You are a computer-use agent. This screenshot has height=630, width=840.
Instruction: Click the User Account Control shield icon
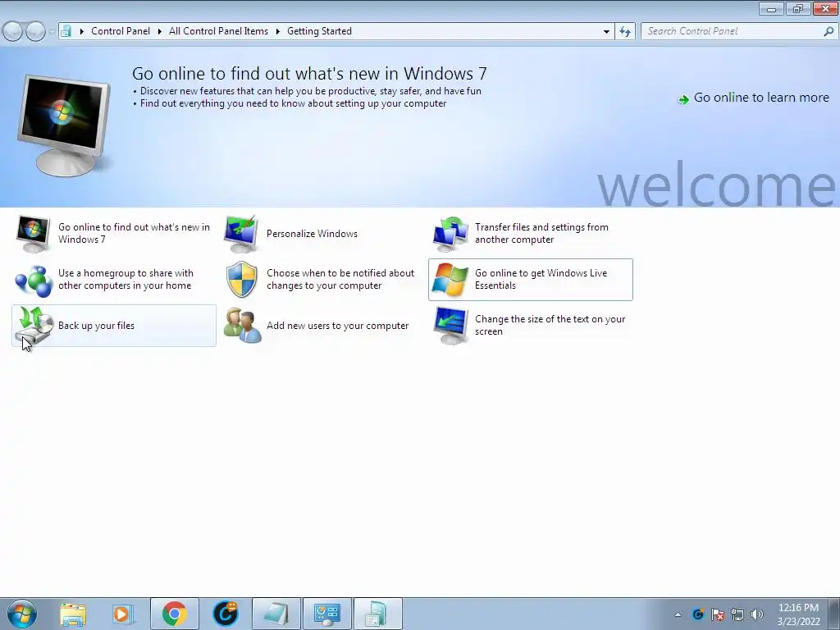click(x=242, y=280)
